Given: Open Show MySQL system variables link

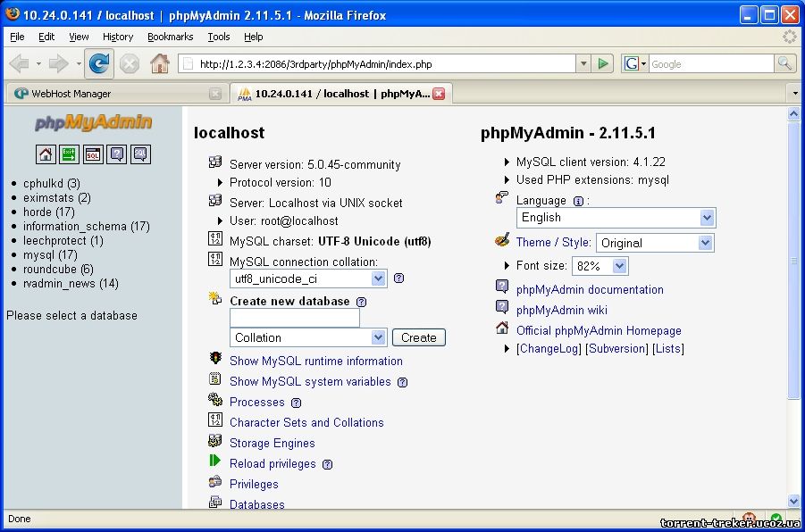Looking at the screenshot, I should [310, 382].
